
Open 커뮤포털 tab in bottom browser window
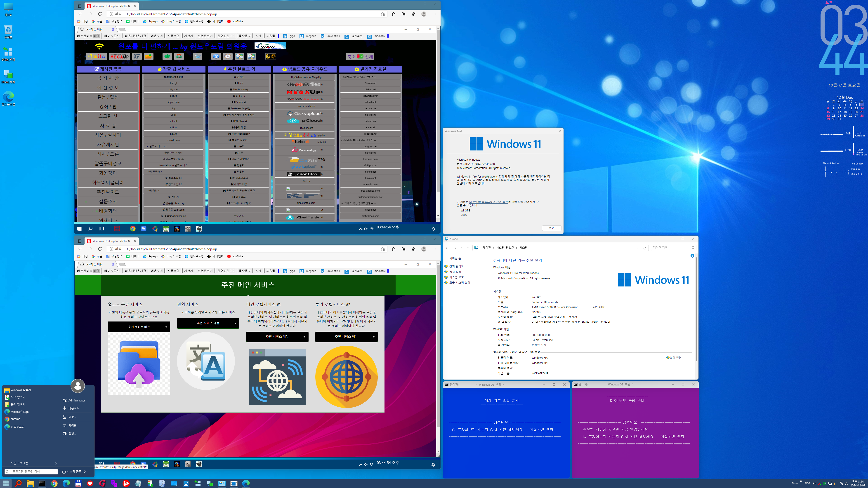(174, 271)
